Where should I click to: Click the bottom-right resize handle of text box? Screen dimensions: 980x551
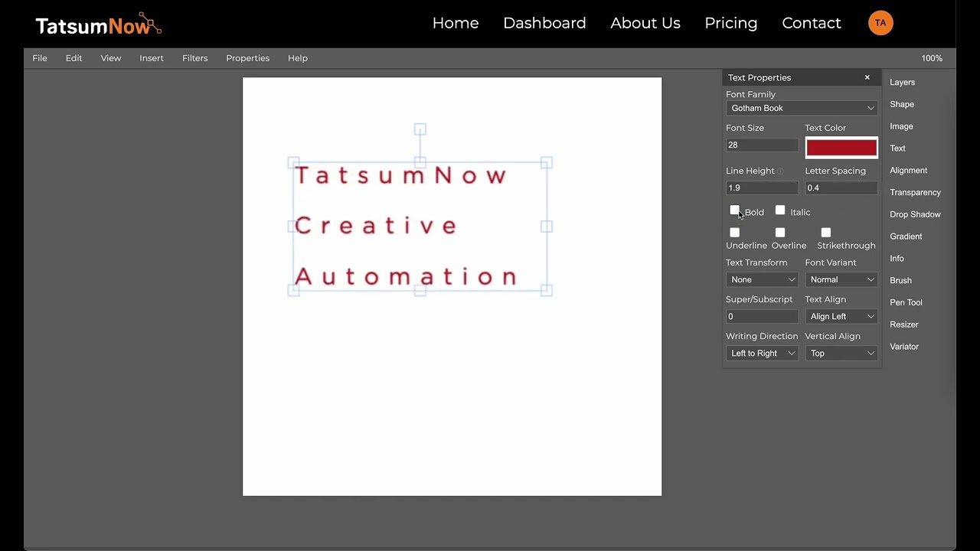(546, 290)
